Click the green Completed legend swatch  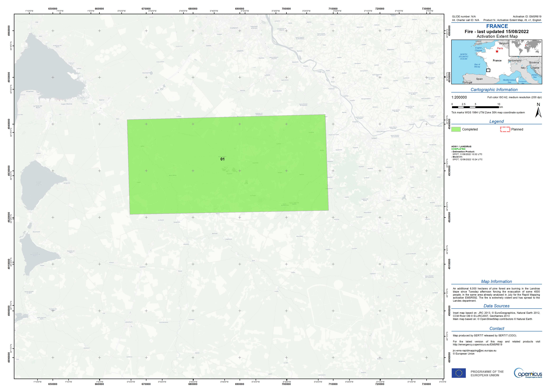pyautogui.click(x=456, y=129)
